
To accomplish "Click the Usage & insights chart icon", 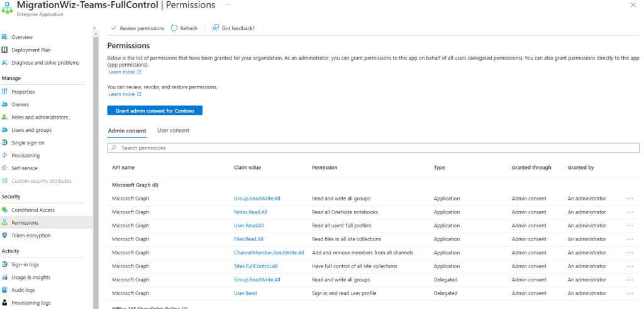I will pos(4,277).
